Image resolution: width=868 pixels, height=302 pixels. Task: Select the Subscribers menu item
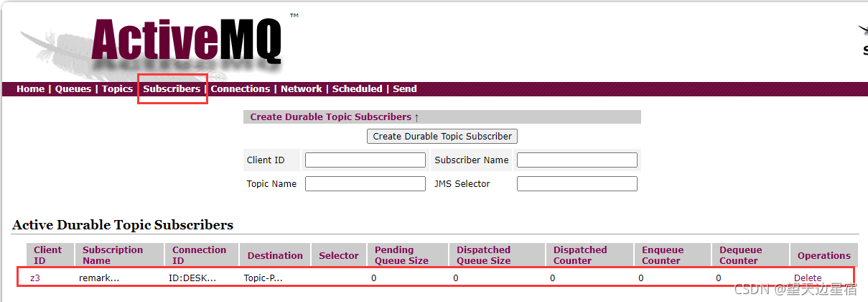point(172,89)
